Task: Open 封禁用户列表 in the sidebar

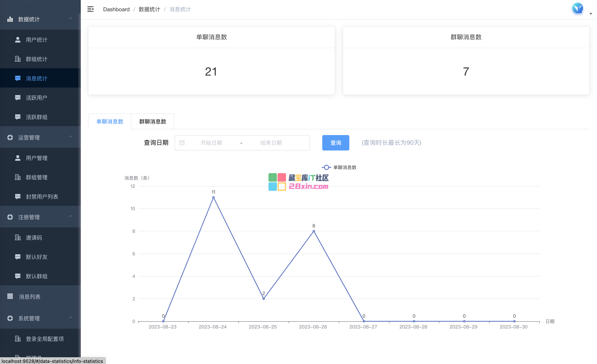Action: tap(42, 196)
